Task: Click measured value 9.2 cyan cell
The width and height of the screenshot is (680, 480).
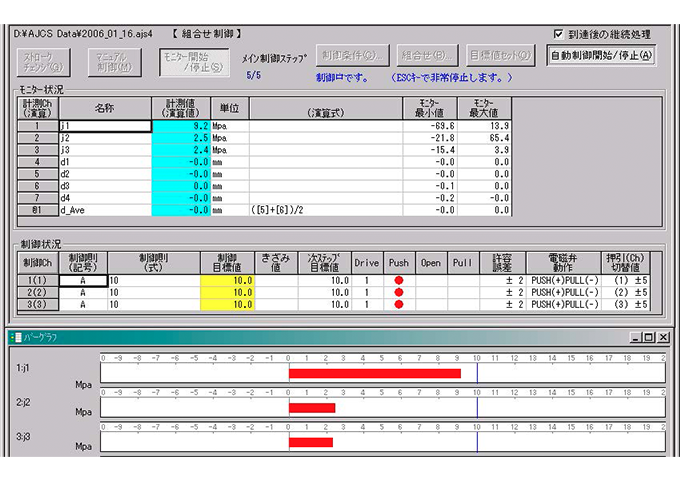Action: click(181, 126)
